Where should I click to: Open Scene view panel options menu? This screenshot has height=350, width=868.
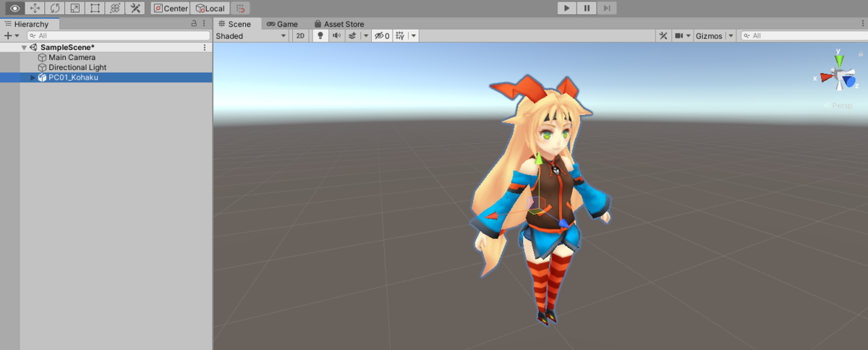click(863, 24)
